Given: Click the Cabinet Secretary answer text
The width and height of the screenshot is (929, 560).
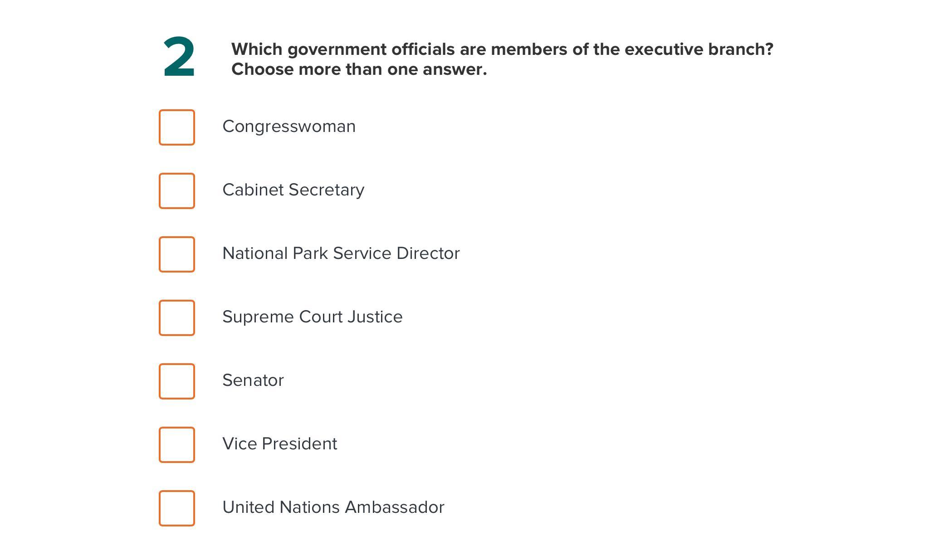Looking at the screenshot, I should tap(293, 190).
